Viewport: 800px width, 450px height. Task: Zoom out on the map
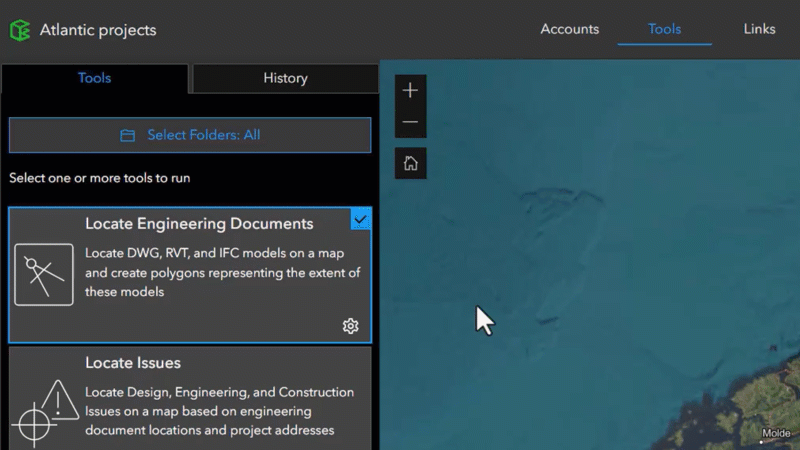pyautogui.click(x=410, y=123)
